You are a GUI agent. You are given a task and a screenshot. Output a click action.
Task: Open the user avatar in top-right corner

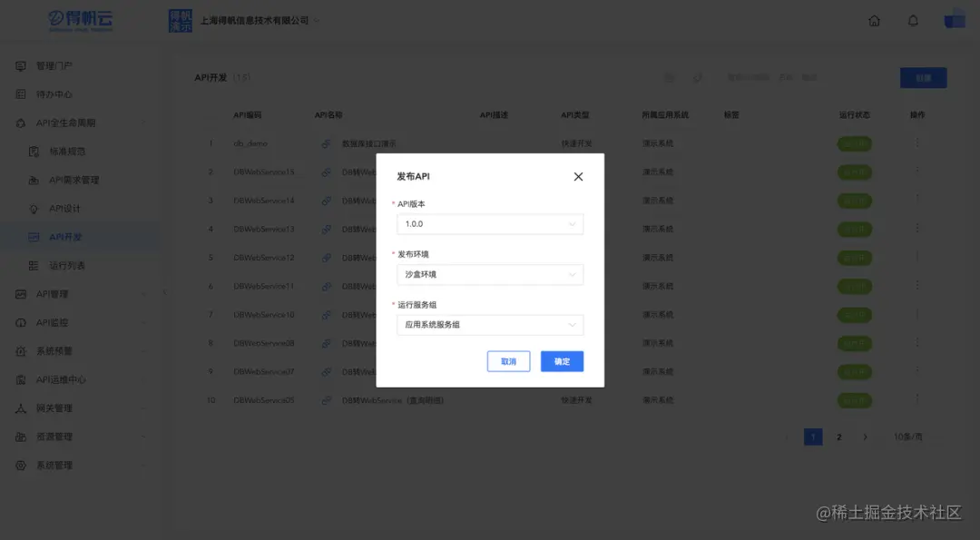(955, 20)
